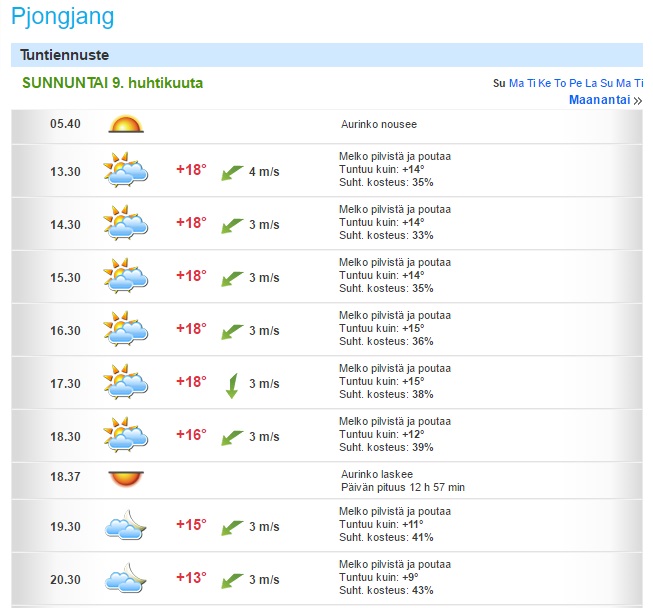Click the wind arrow in the 18.30 row
The height and width of the screenshot is (608, 653).
point(232,437)
